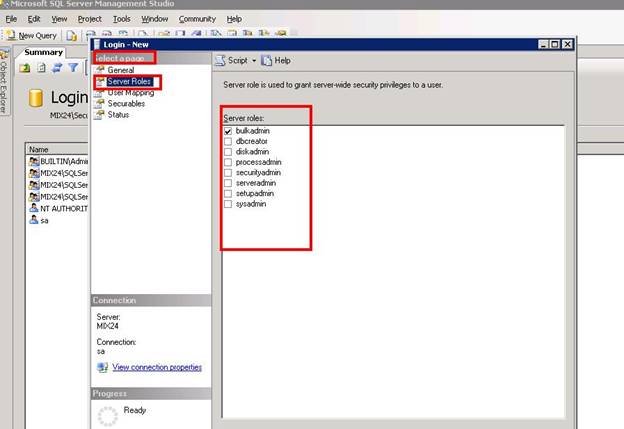Select the Securables page
Viewport: 624px width, 429px height.
(126, 103)
